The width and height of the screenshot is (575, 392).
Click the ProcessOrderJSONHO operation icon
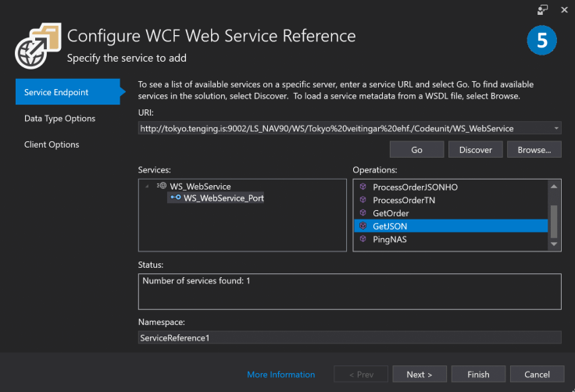click(362, 187)
